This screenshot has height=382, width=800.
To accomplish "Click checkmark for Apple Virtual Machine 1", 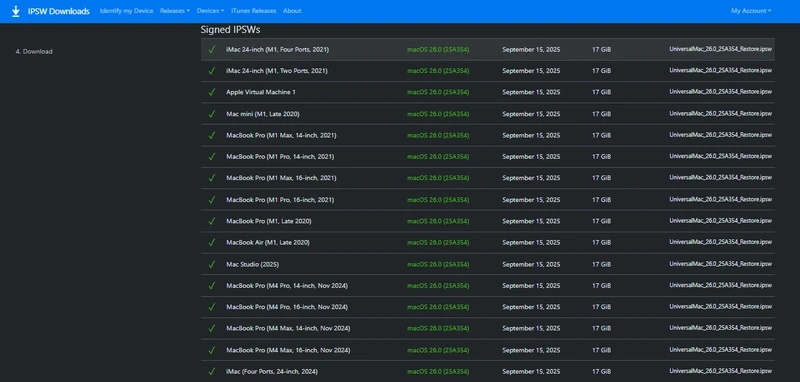I will coord(212,92).
